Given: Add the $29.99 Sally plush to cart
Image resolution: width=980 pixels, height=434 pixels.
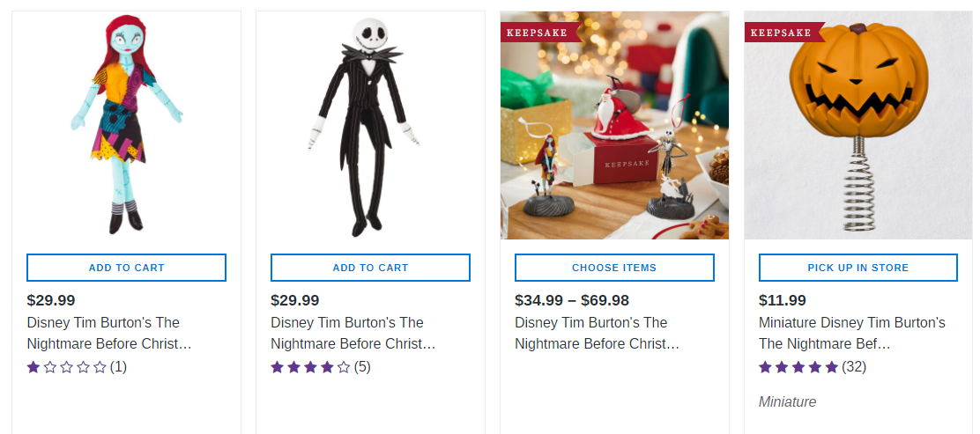Looking at the screenshot, I should 126,268.
